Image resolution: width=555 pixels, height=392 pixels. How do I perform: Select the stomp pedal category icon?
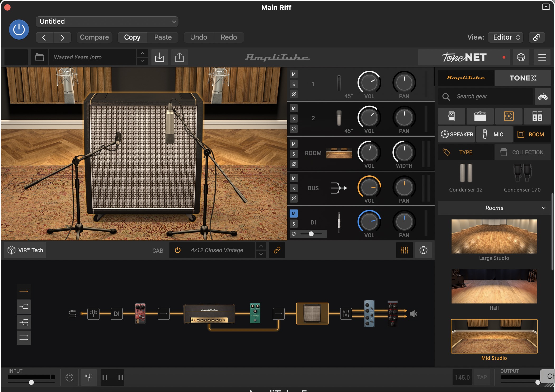[451, 116]
